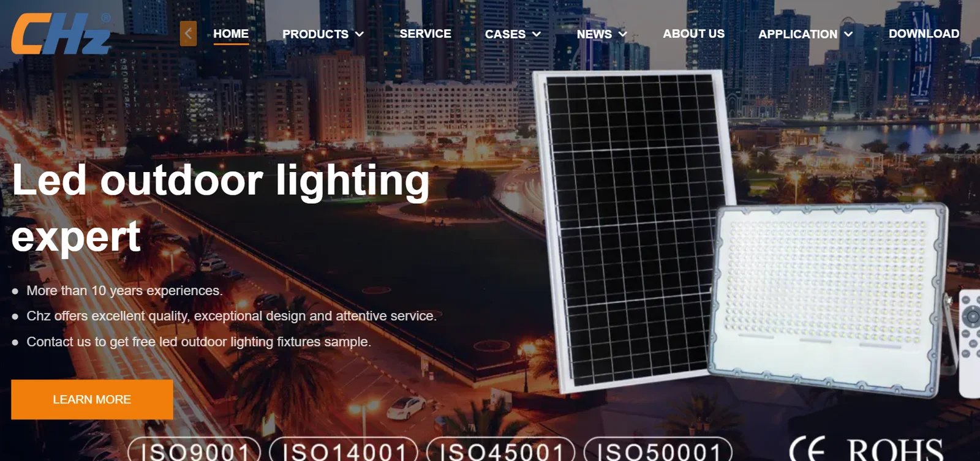Open the Service menu item
This screenshot has width=980, height=461.
click(x=425, y=34)
